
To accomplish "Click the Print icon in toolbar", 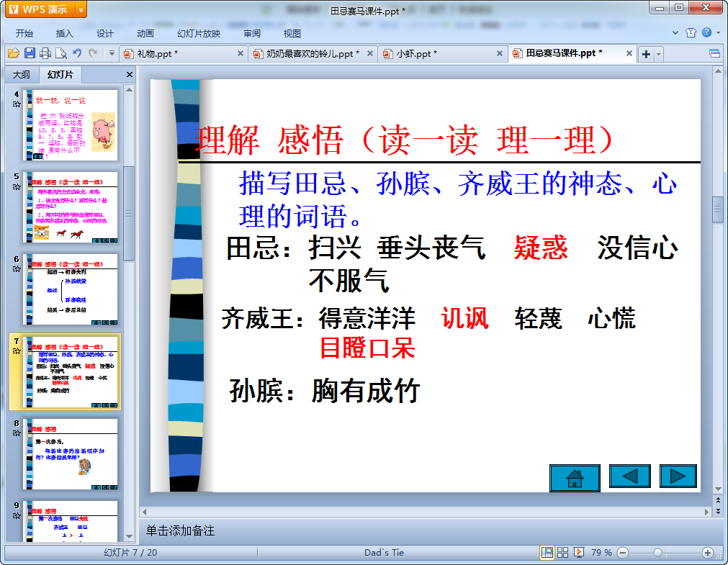I will (x=45, y=53).
